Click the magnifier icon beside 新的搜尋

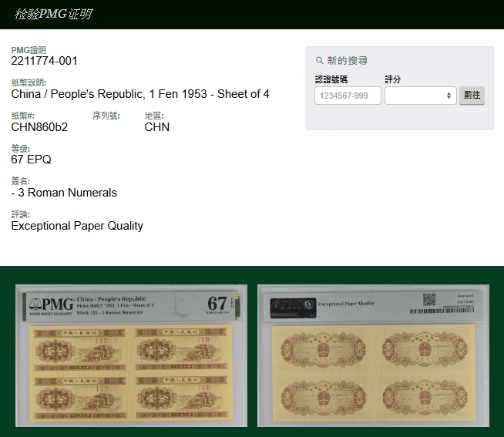319,60
